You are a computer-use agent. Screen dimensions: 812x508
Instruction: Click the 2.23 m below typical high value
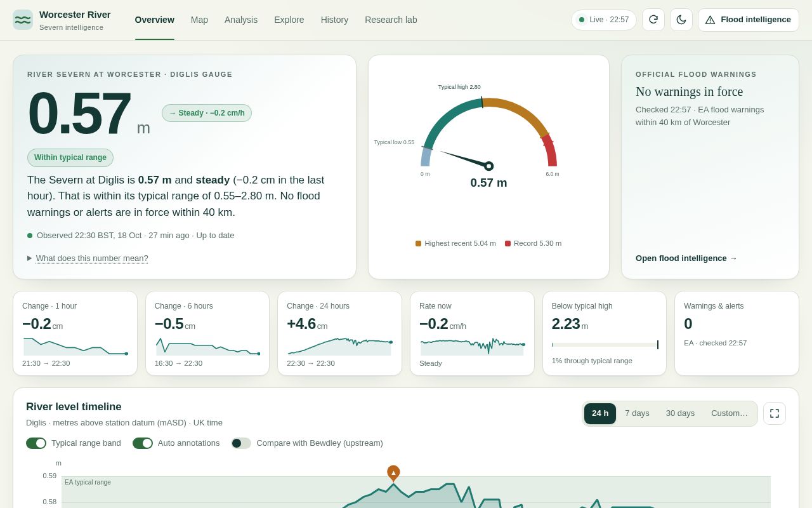[x=570, y=324]
